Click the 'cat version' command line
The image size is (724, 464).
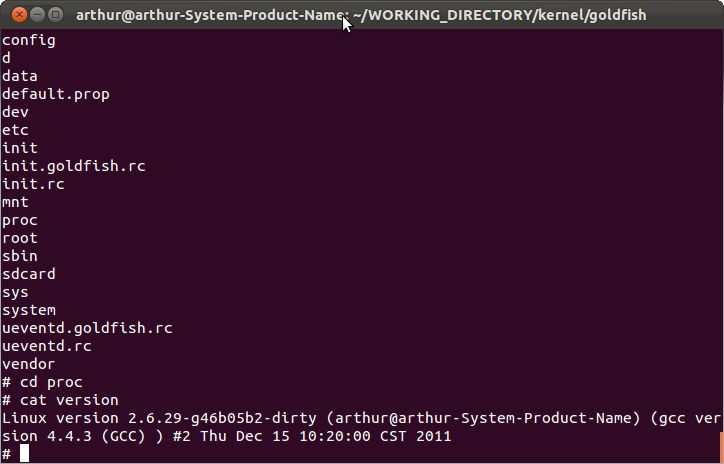coord(60,400)
